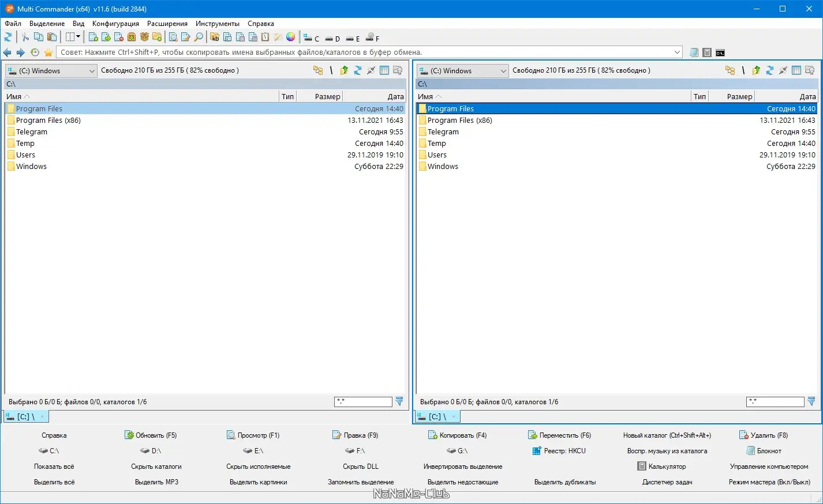The height and width of the screenshot is (504, 823).
Task: Refresh the left panel with blue arrows icon
Action: point(358,70)
